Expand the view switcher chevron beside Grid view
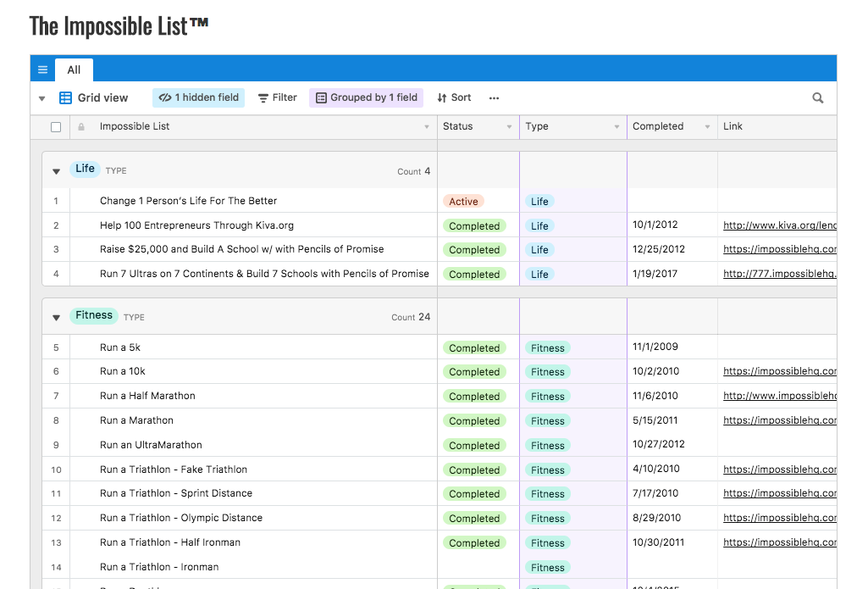 [x=41, y=97]
